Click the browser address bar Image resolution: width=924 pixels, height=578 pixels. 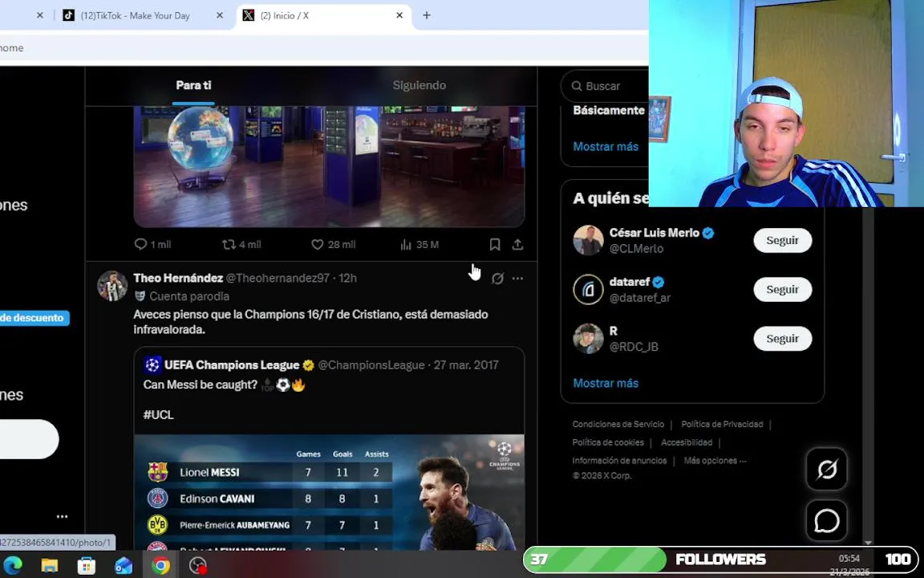(324, 48)
